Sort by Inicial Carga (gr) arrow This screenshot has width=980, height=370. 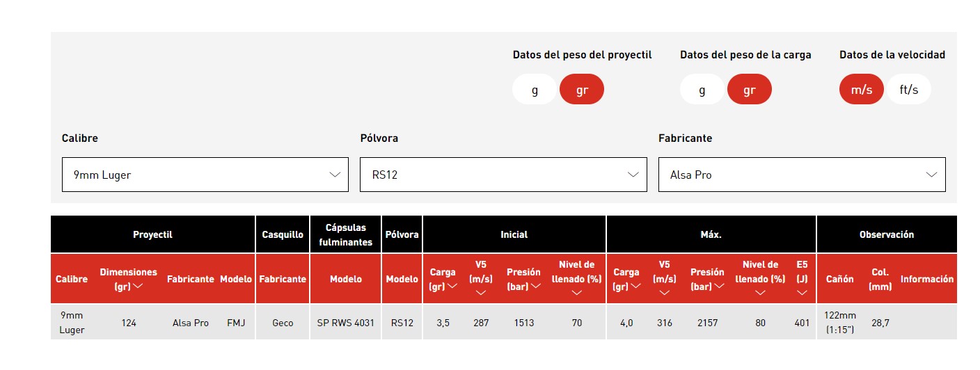pyautogui.click(x=452, y=286)
